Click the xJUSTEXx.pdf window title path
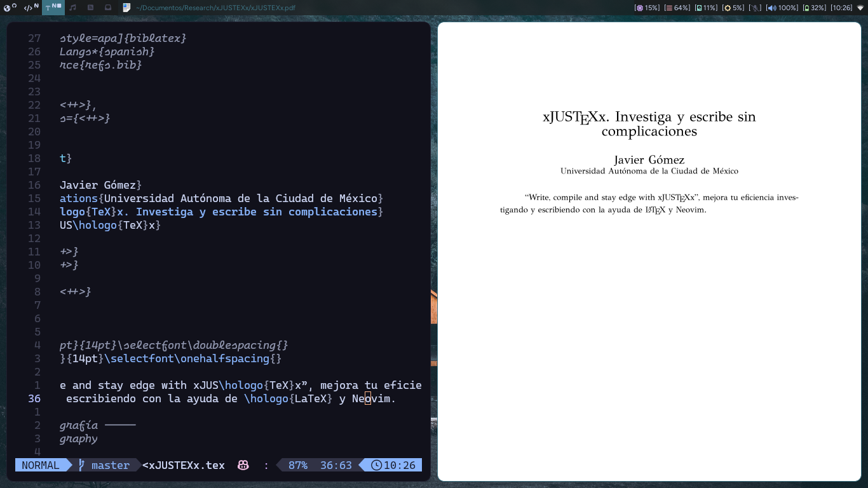 coord(215,8)
